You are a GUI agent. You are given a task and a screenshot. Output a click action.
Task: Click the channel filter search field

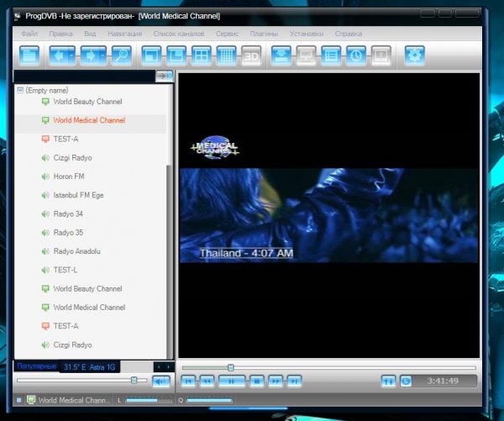tap(85, 76)
